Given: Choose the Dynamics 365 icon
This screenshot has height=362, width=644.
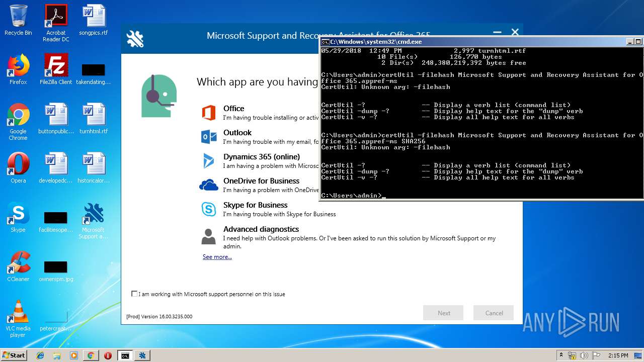Looking at the screenshot, I should (208, 161).
